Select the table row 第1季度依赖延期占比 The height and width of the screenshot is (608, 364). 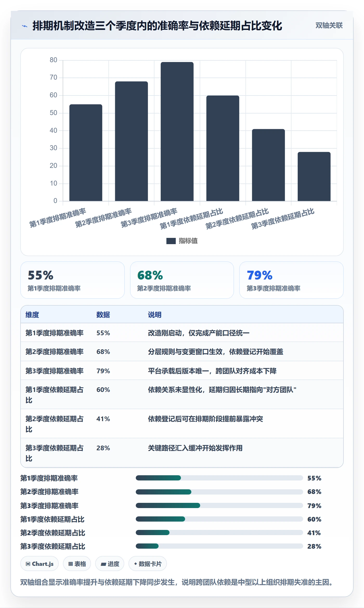[x=182, y=395]
